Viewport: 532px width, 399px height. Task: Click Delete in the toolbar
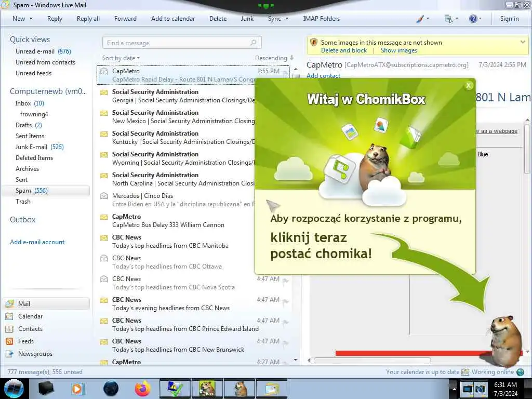coord(218,19)
